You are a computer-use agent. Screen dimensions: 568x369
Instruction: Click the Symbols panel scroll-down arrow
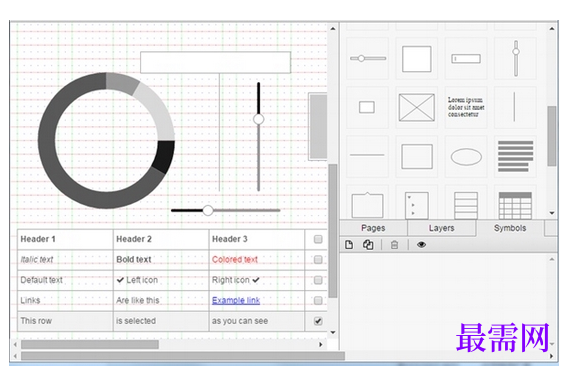click(x=552, y=213)
